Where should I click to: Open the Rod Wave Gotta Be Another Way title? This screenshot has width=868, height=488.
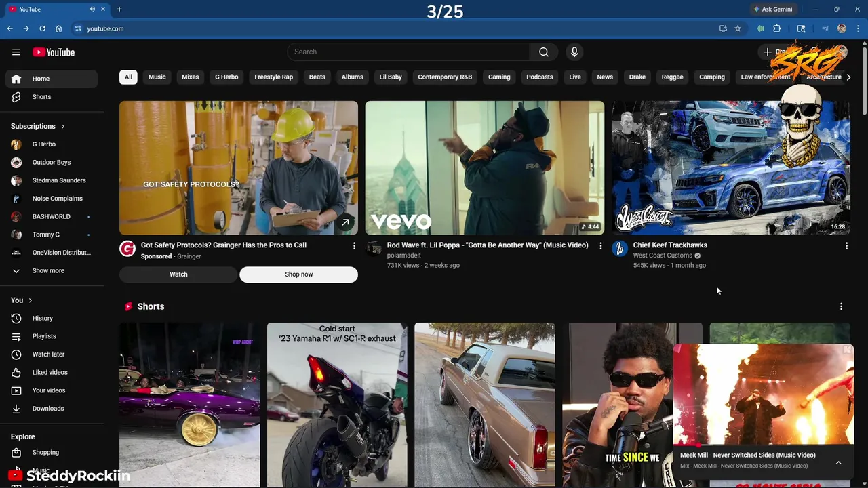(x=488, y=245)
